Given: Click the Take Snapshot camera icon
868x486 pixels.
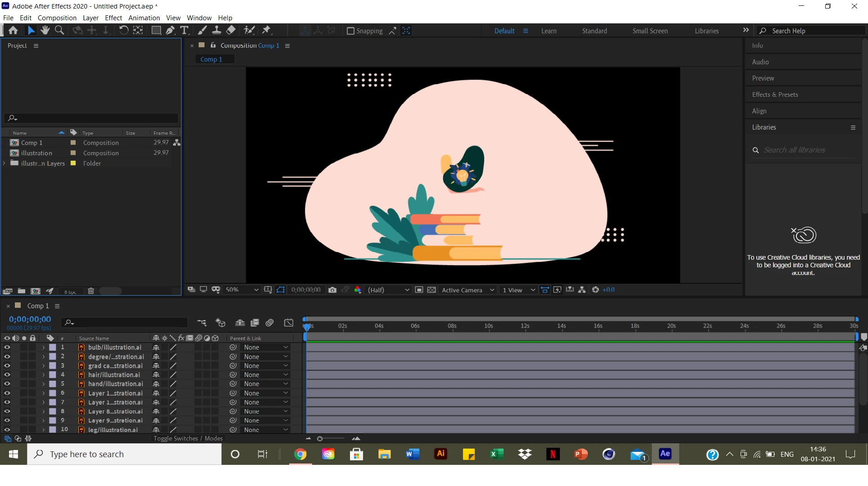Looking at the screenshot, I should [332, 290].
